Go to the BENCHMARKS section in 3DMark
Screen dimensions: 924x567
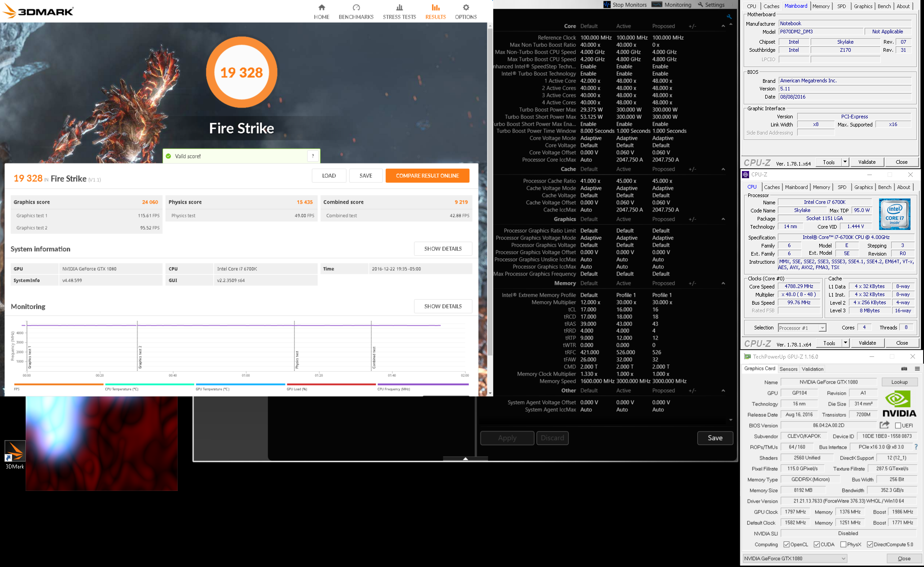click(x=356, y=12)
